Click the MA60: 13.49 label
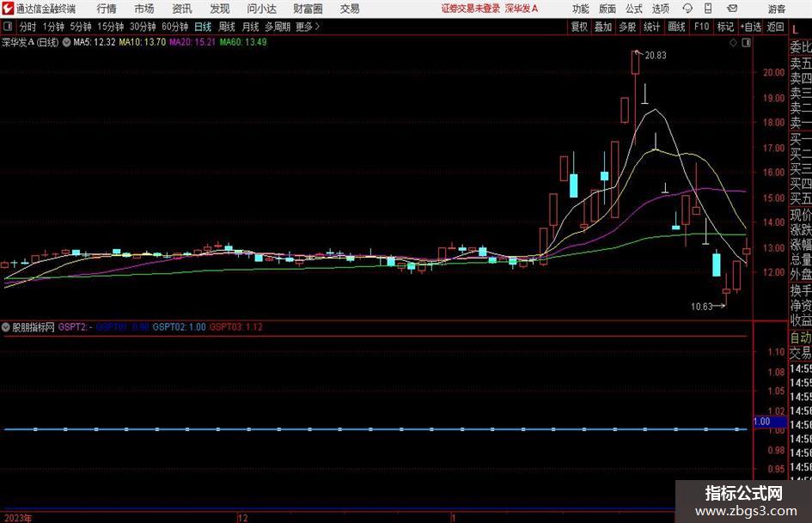This screenshot has width=812, height=523. click(x=243, y=42)
